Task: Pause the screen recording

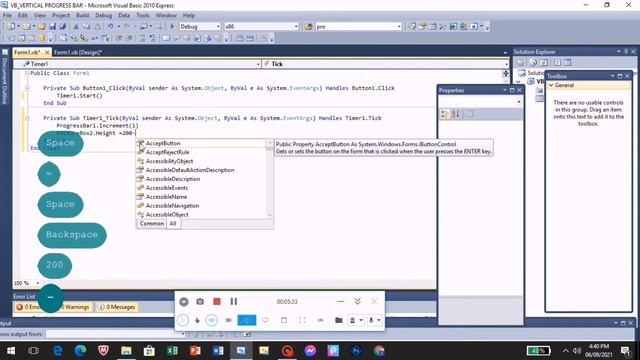Action: point(233,302)
